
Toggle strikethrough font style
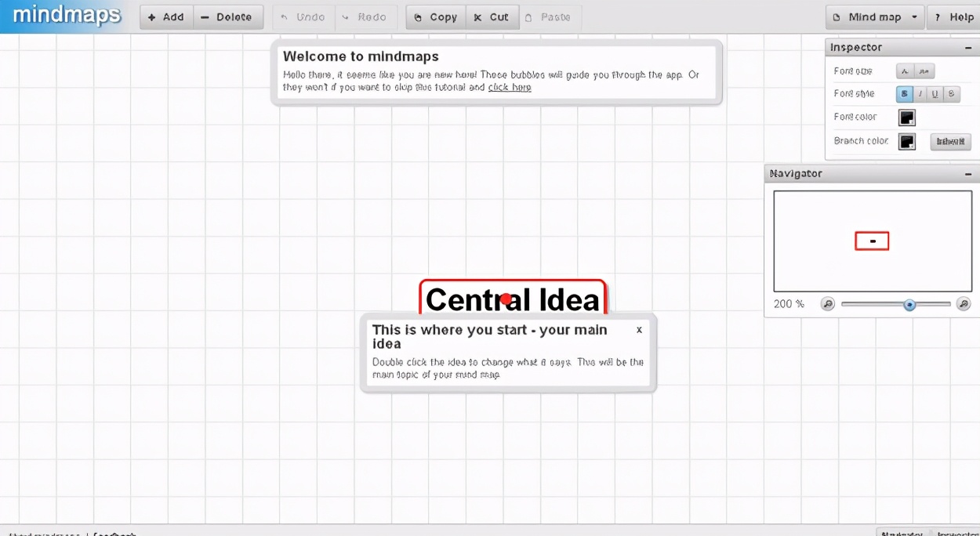point(951,94)
